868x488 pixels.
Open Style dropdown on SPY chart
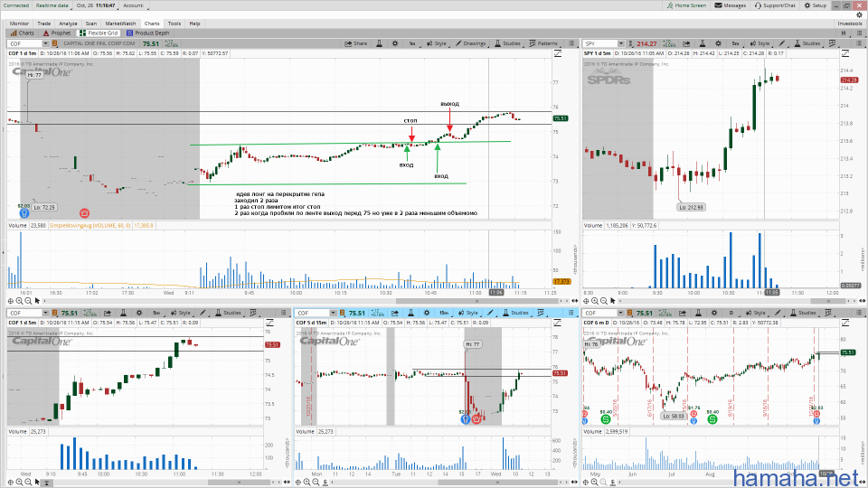(x=760, y=43)
